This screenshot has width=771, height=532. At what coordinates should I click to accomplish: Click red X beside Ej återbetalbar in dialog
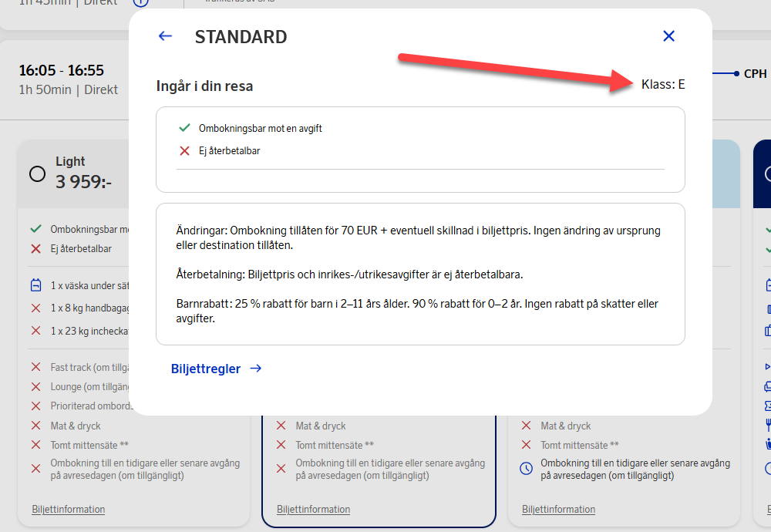point(184,151)
